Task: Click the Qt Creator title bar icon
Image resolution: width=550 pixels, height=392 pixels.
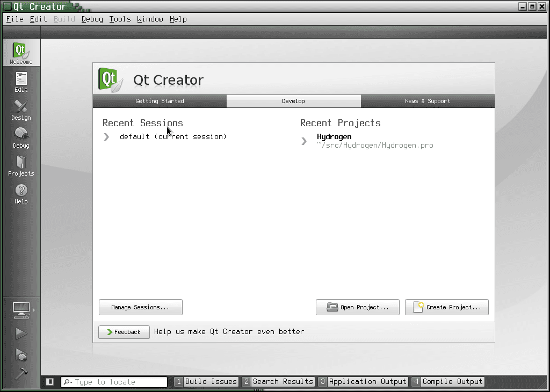Action: (x=7, y=6)
